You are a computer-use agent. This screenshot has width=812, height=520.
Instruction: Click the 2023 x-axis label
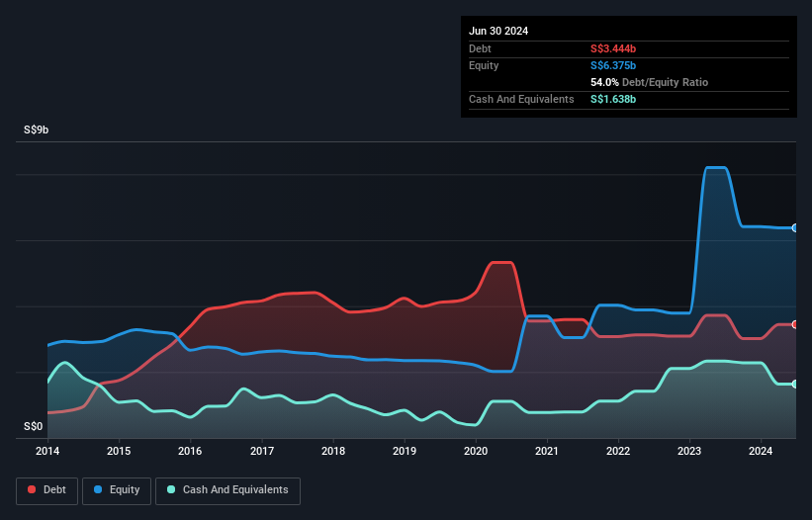click(689, 451)
